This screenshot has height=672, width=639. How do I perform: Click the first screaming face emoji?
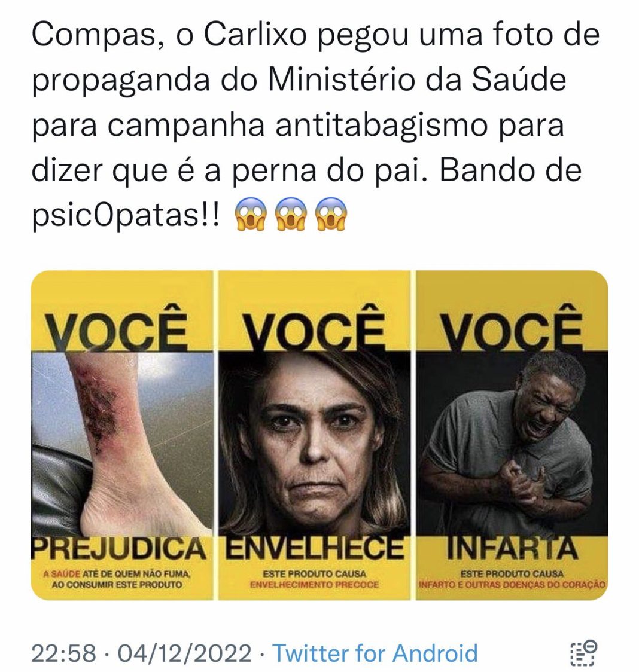[249, 214]
